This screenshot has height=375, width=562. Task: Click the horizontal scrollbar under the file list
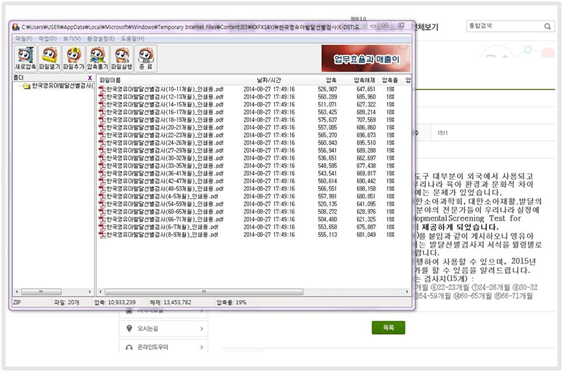(254, 291)
